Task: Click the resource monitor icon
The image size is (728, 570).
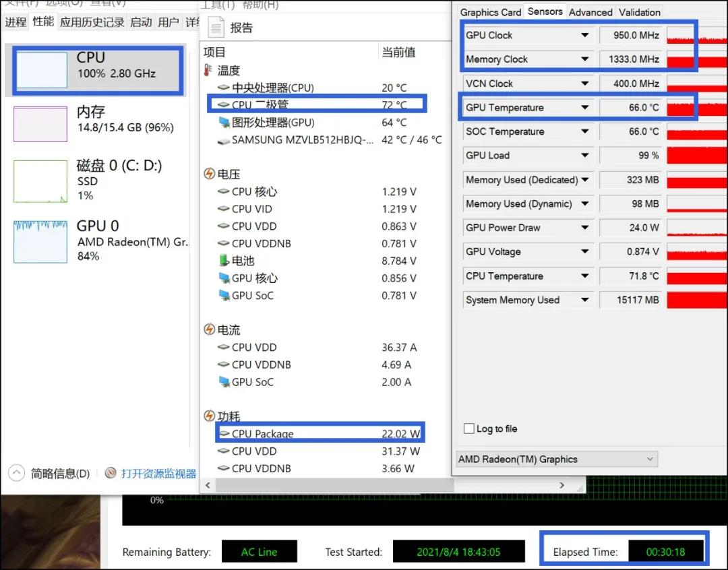Action: (111, 474)
